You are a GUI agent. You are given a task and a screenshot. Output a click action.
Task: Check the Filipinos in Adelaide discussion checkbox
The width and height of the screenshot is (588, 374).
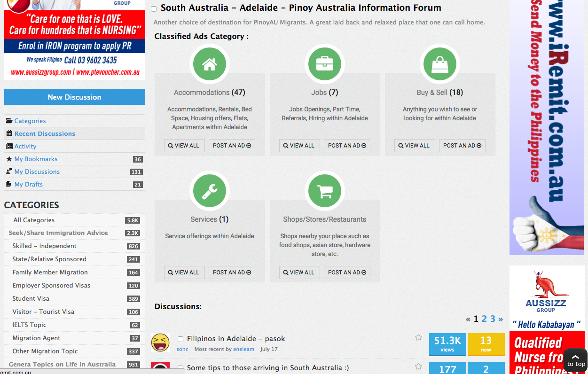point(180,339)
